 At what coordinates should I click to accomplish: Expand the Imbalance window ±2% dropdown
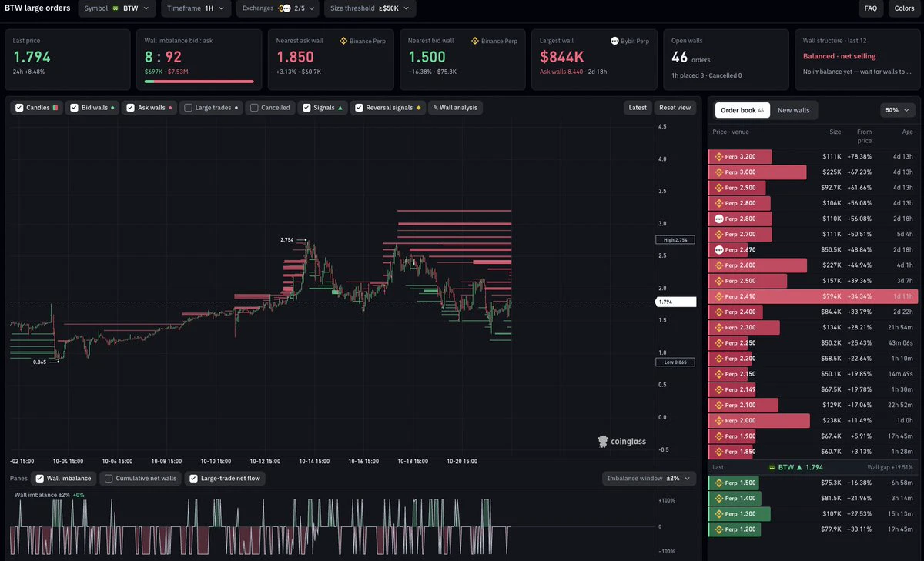651,479
